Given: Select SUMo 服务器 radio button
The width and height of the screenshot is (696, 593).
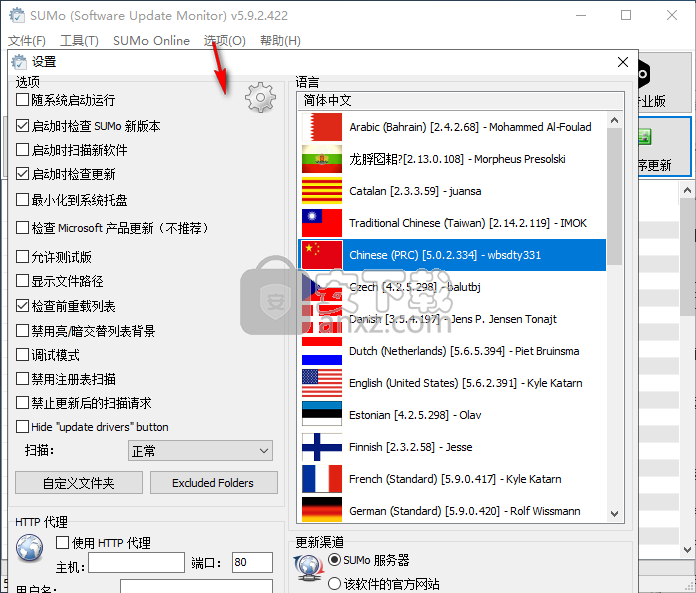Looking at the screenshot, I should [334, 560].
